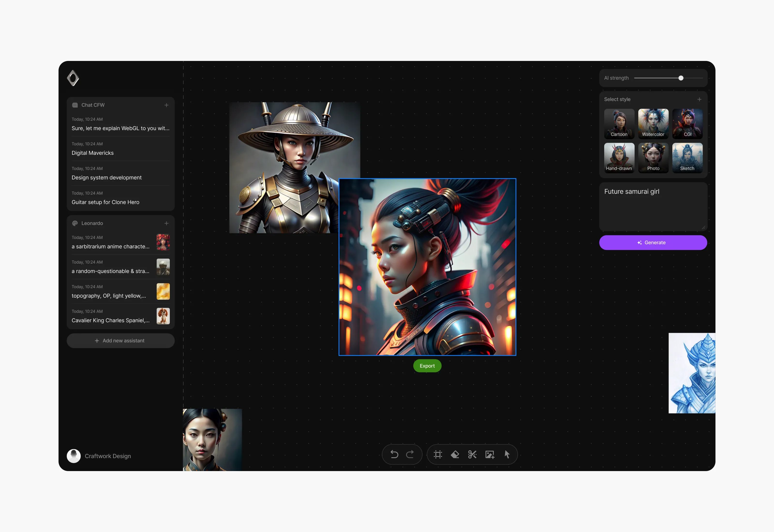Select the Watercolor style

click(x=653, y=124)
